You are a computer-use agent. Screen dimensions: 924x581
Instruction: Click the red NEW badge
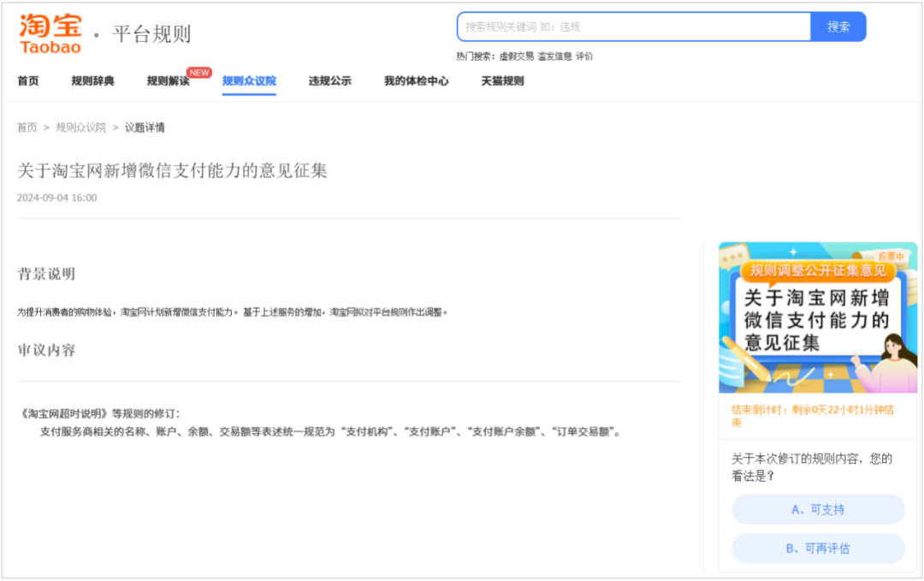click(x=199, y=73)
